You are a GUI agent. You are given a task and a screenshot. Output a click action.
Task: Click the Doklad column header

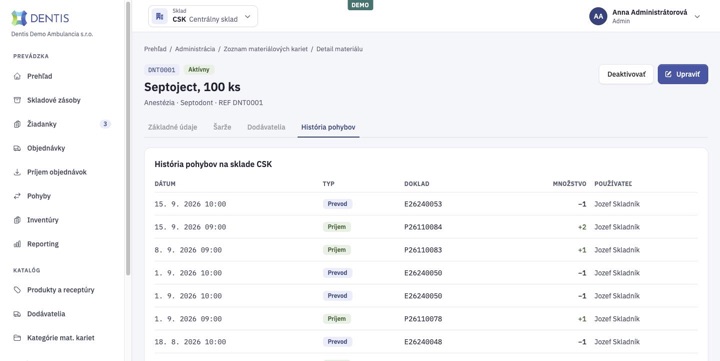416,184
